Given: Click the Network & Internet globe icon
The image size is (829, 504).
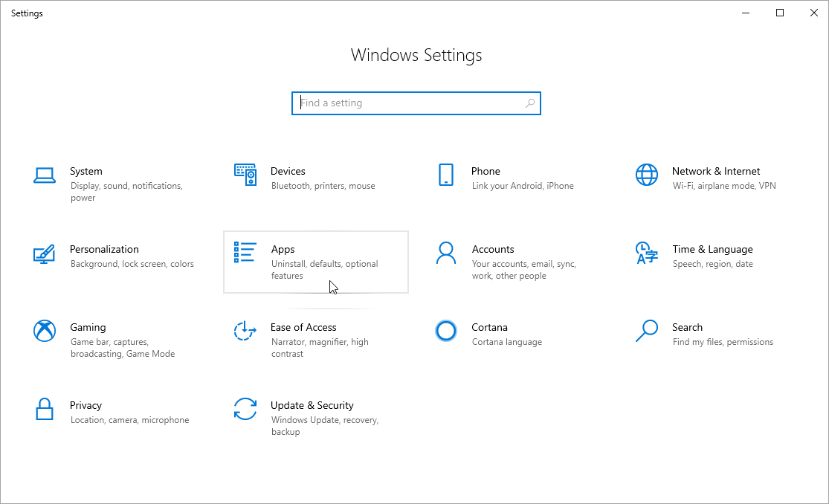Looking at the screenshot, I should 647,175.
